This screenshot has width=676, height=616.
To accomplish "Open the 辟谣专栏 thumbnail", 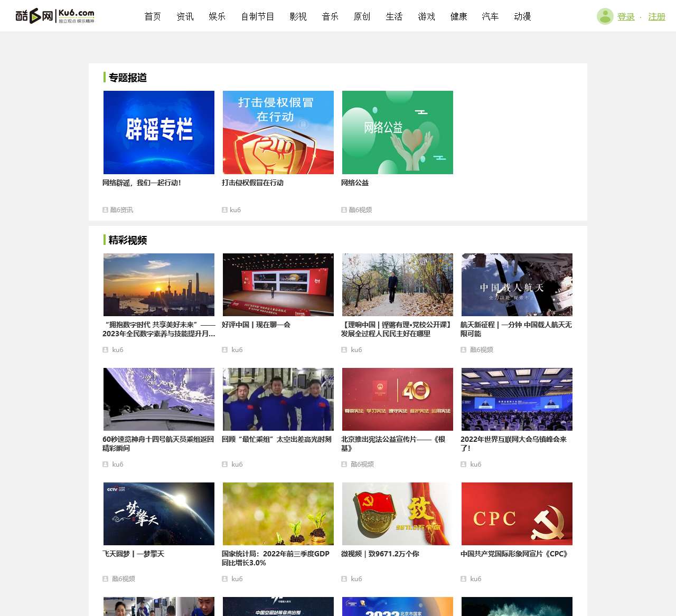I will coord(159,132).
